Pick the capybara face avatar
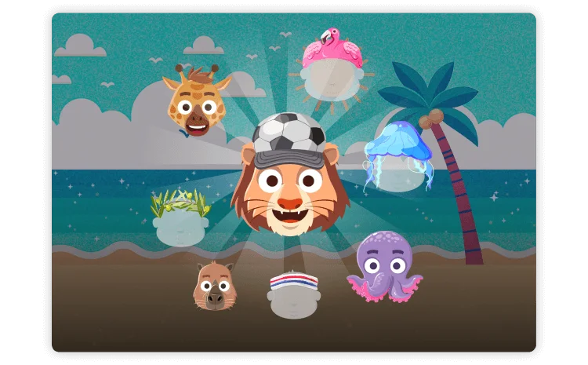The width and height of the screenshot is (588, 365). coord(215,287)
